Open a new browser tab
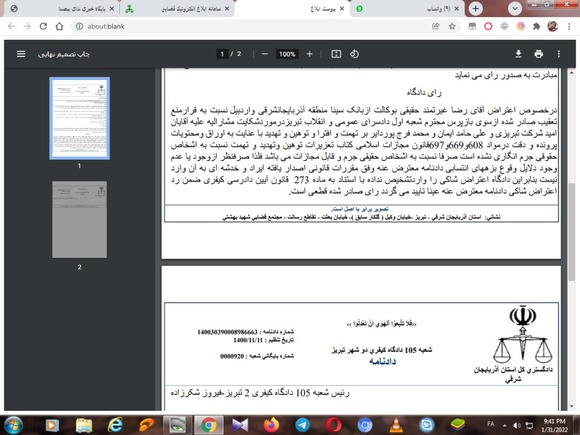580x435 pixels. 476,9
